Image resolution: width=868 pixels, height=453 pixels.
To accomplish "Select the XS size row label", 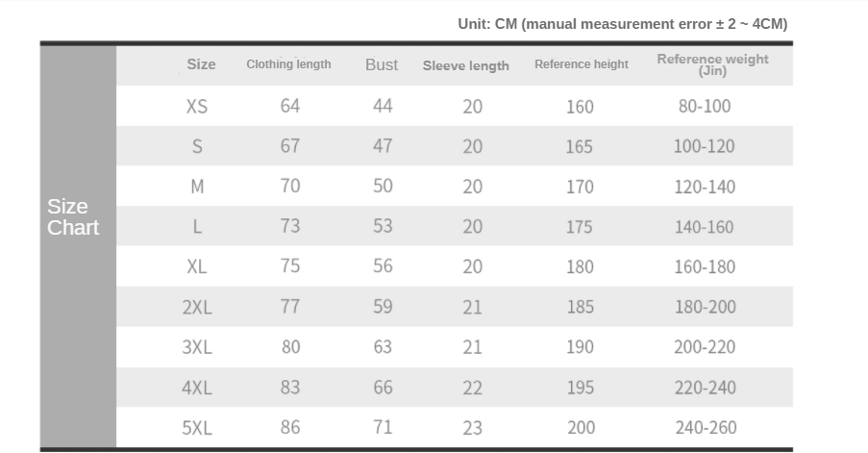I will pyautogui.click(x=197, y=106).
